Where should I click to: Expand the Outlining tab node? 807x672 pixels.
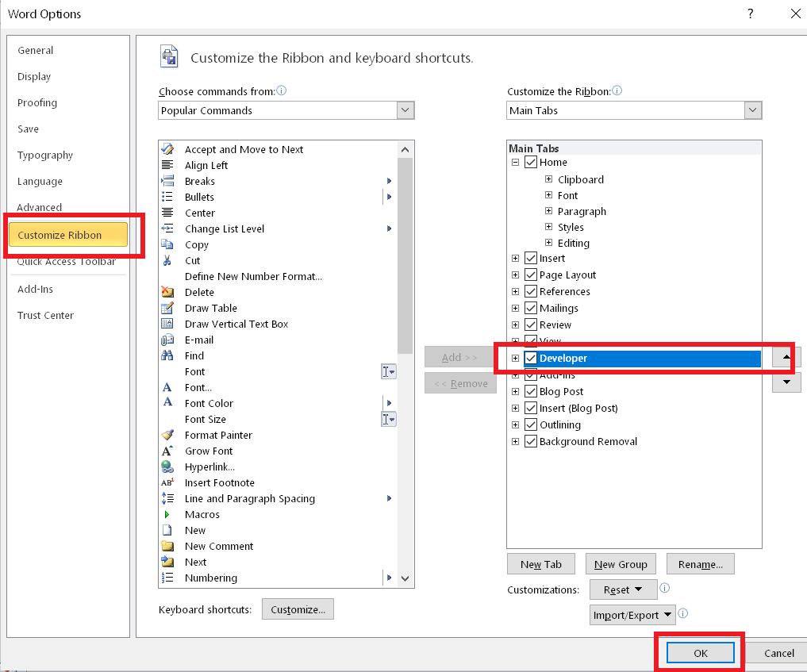coord(515,425)
